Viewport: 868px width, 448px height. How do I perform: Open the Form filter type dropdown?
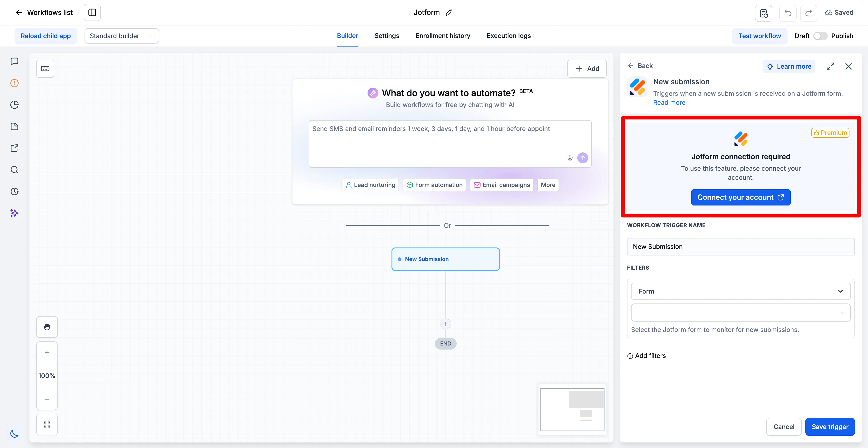pos(741,292)
